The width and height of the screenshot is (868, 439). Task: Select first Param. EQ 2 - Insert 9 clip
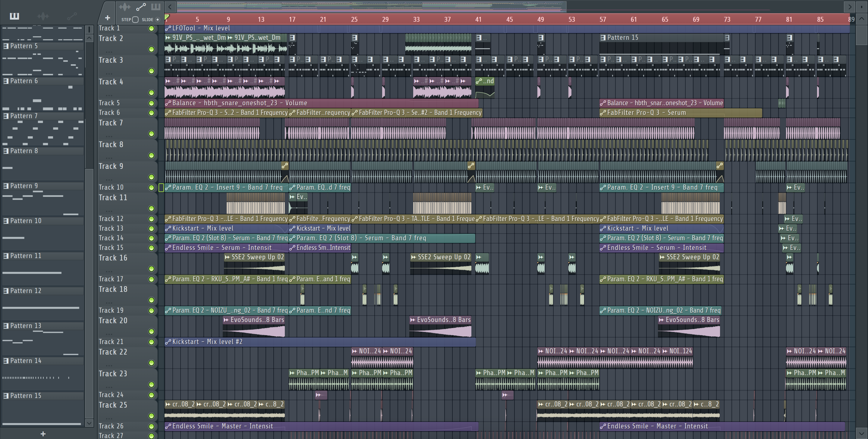226,188
